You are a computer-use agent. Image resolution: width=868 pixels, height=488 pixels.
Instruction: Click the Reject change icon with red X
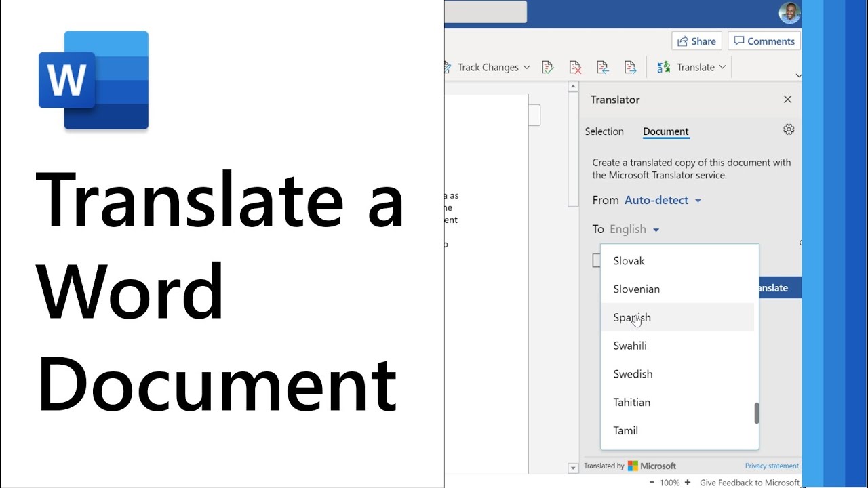[575, 67]
